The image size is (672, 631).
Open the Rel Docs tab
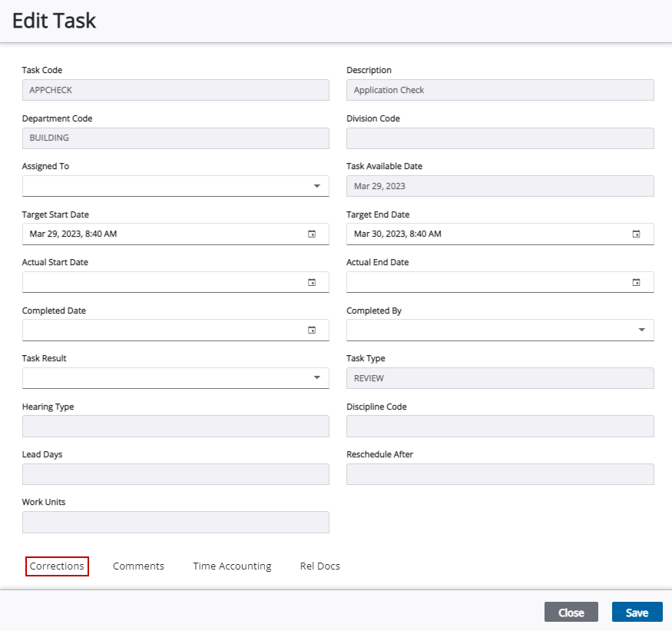tap(319, 566)
